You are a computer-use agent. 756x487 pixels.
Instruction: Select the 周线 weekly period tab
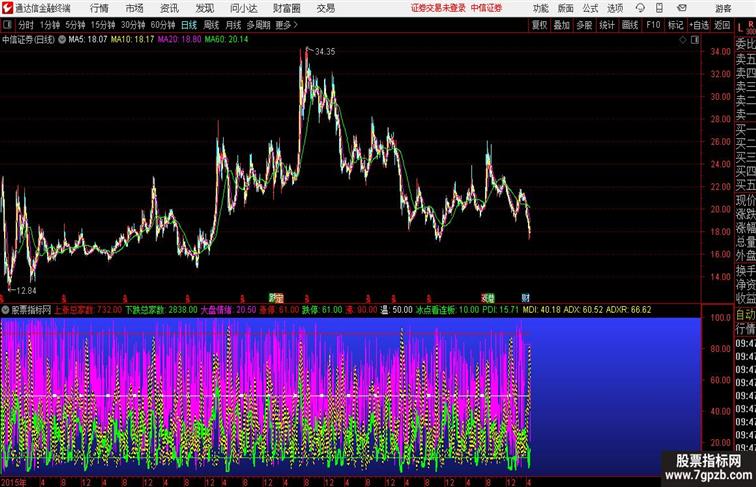pyautogui.click(x=211, y=25)
